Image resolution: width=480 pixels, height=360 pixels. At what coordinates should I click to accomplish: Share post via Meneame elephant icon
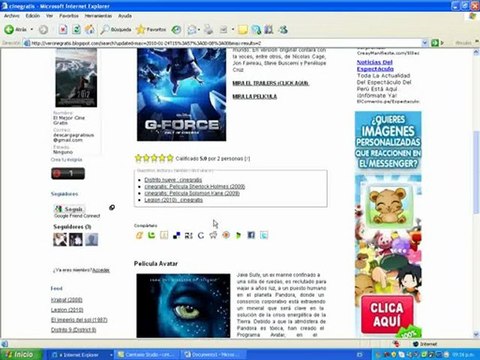click(x=213, y=235)
